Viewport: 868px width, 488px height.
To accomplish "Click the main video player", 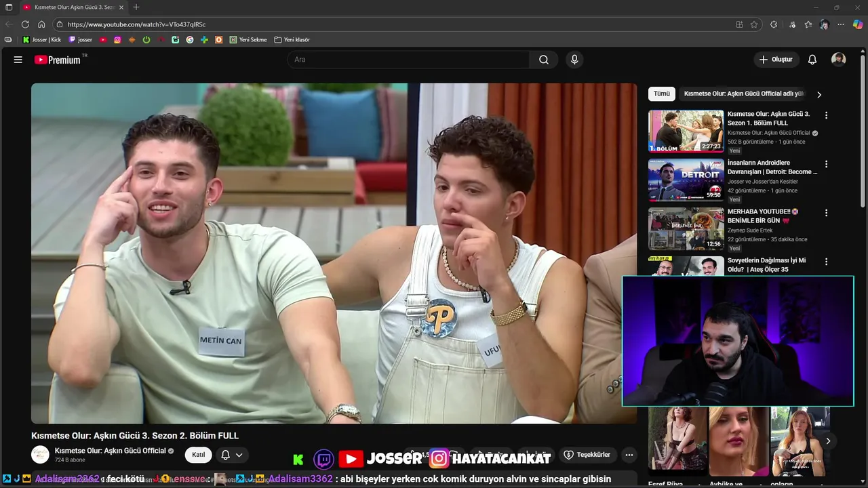I will tap(334, 253).
